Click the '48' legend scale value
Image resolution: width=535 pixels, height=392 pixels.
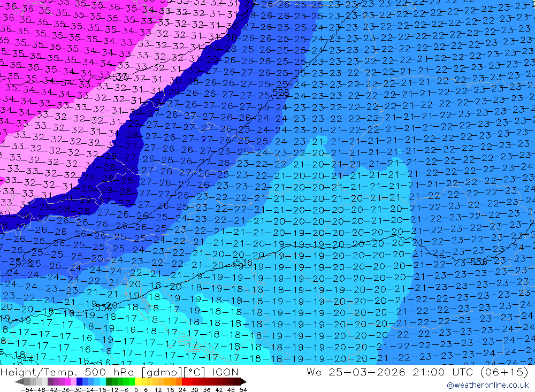231,390
